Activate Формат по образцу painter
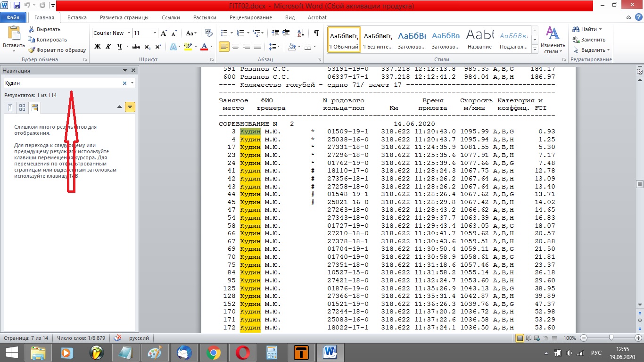Image resolution: width=644 pixels, height=362 pixels. click(x=57, y=50)
